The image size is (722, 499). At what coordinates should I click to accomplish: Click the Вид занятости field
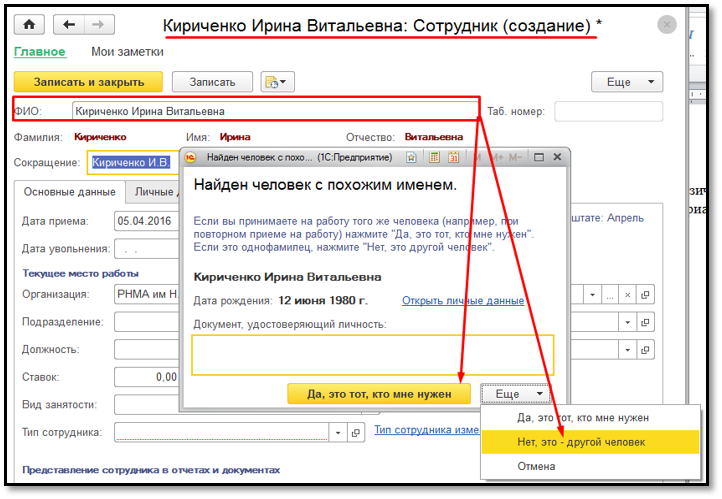pos(146,405)
